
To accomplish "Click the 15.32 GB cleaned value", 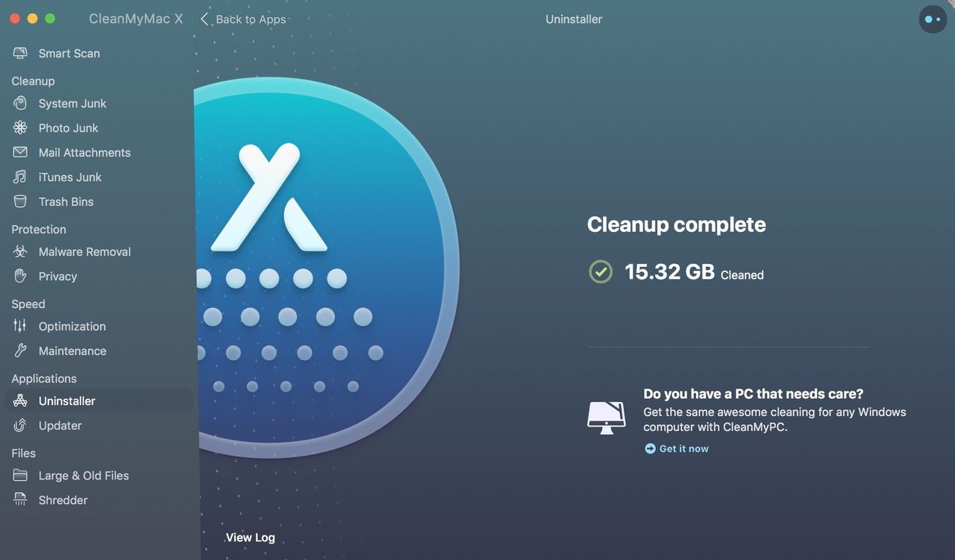I will click(x=669, y=271).
